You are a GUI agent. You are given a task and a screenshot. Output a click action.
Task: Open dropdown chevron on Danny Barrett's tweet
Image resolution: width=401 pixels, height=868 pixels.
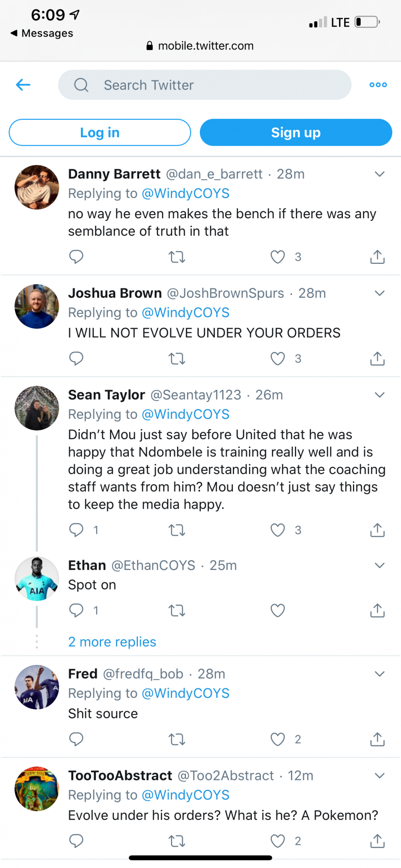coord(379,174)
